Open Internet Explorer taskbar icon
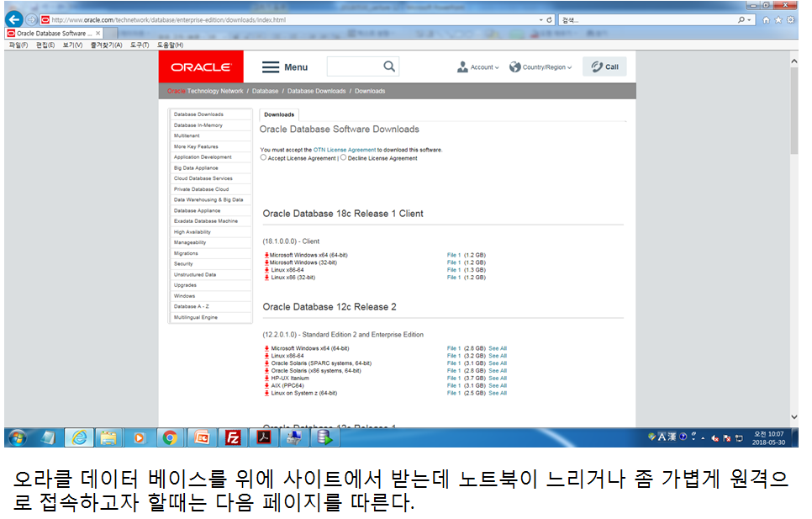This screenshot has width=812, height=519. tap(79, 438)
